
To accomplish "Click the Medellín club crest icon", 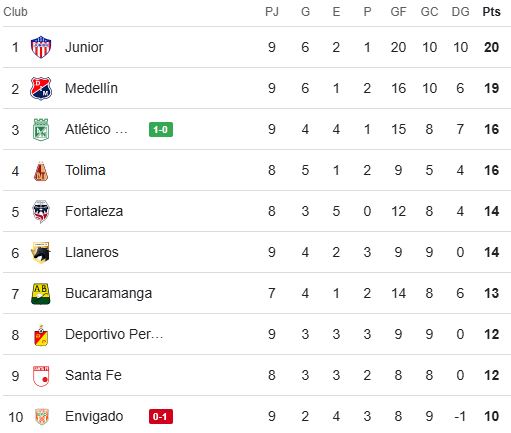I will tap(41, 88).
